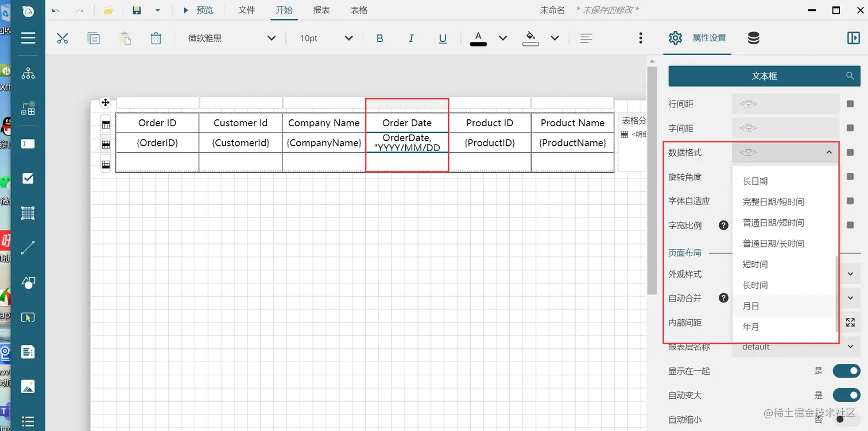Open the data binding database tab
The image size is (868, 431).
pos(754,38)
